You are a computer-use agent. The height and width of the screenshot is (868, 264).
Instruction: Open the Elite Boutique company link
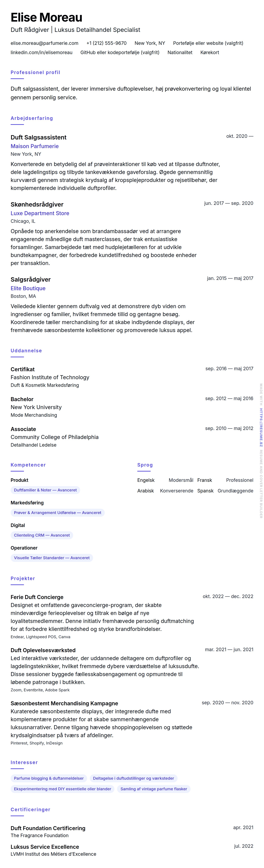point(28,288)
